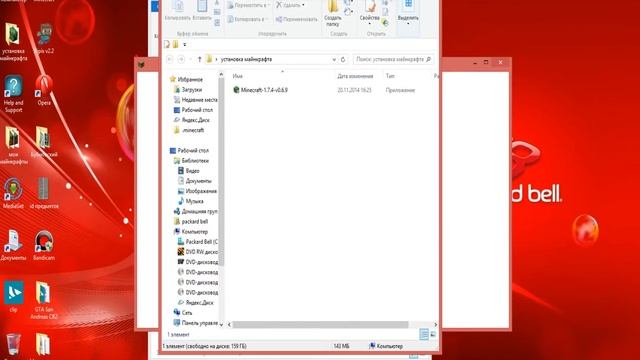Refresh the current folder view
640x360 pixels.
click(x=343, y=59)
